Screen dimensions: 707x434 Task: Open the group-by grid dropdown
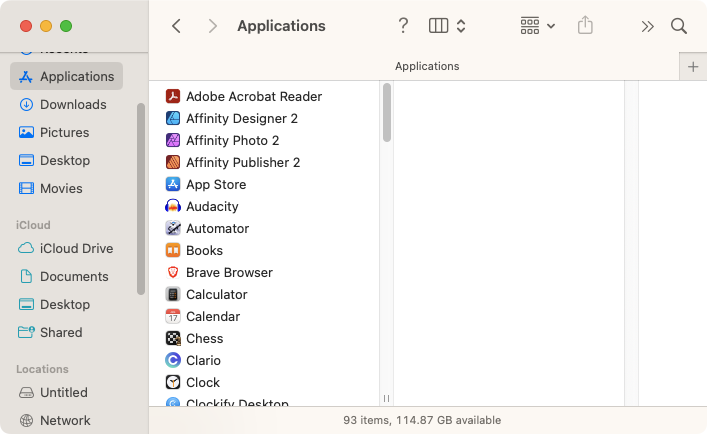click(x=537, y=26)
